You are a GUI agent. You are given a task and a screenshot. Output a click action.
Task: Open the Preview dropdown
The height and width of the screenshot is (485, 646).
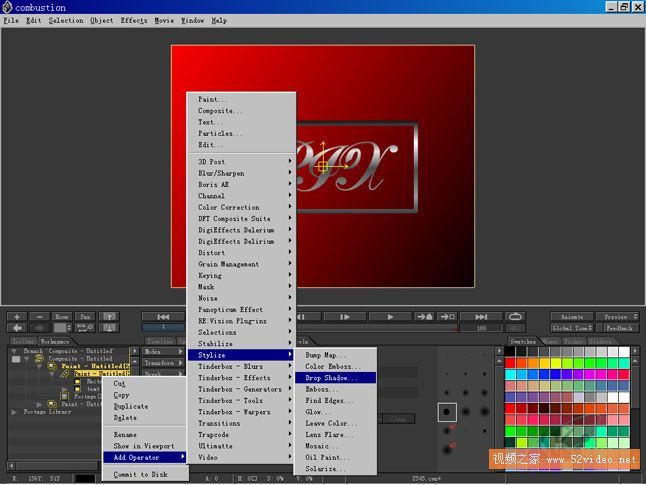click(x=618, y=316)
